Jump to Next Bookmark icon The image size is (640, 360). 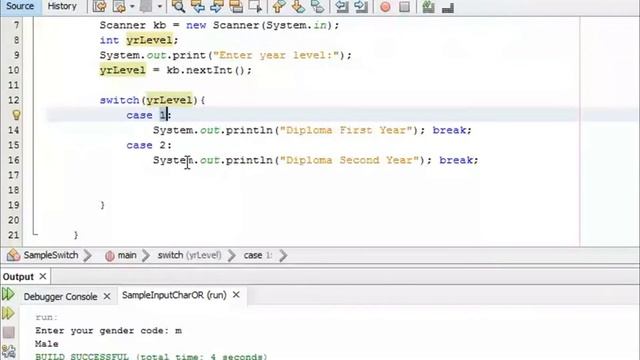[298, 7]
